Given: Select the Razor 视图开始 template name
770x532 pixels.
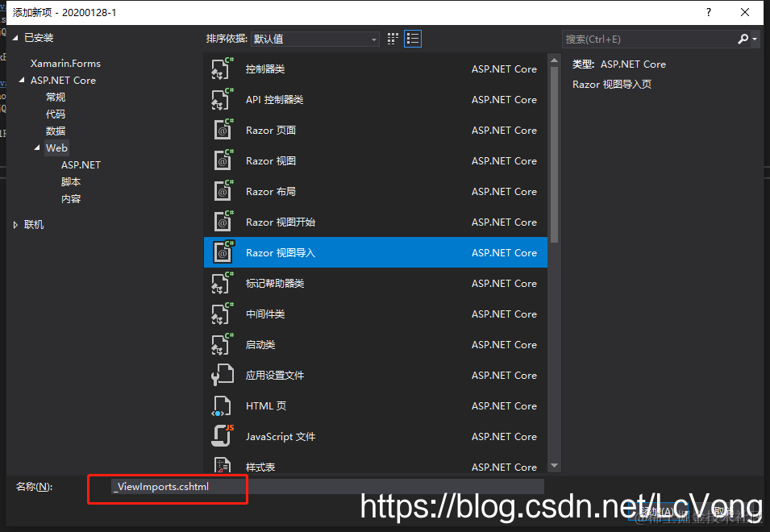Looking at the screenshot, I should click(x=281, y=222).
